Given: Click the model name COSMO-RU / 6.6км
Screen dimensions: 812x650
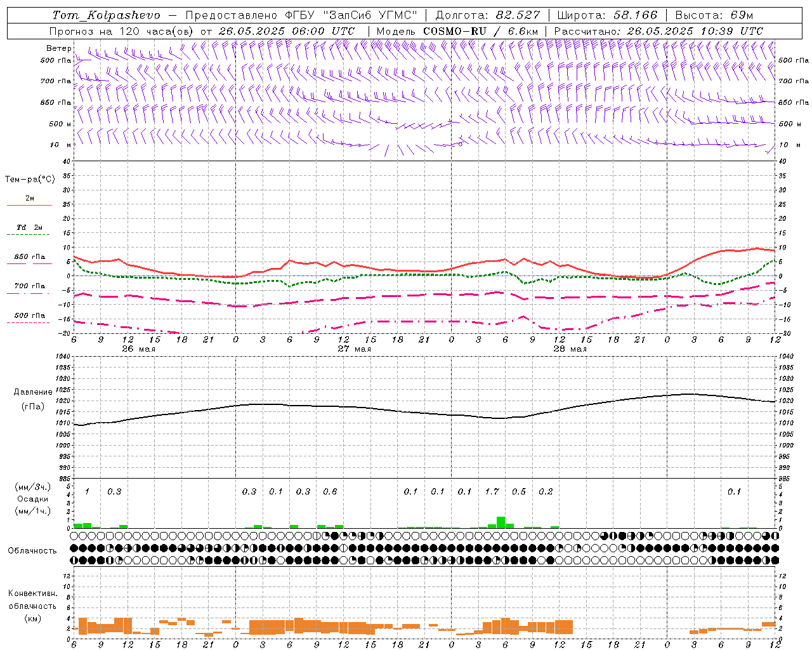Looking at the screenshot, I should [x=481, y=31].
